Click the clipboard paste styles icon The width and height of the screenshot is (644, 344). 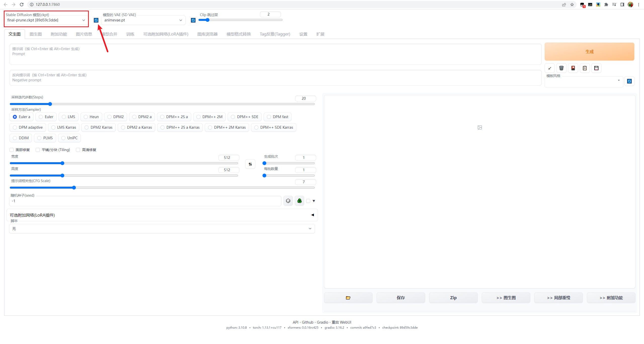coord(585,68)
